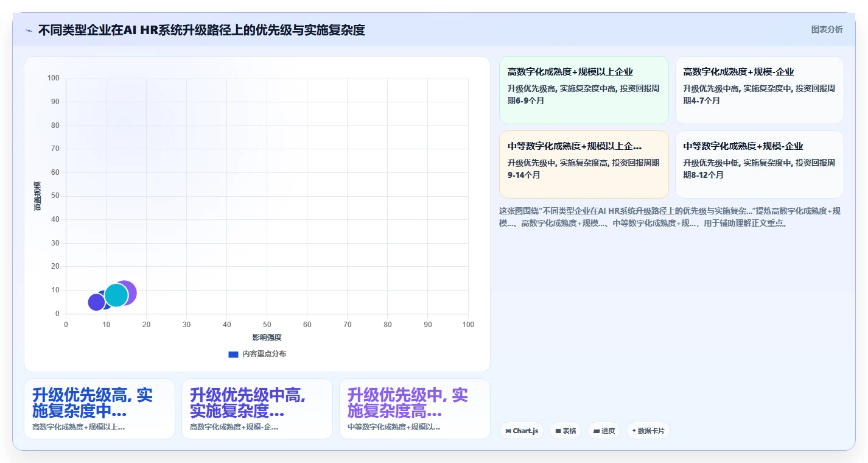Click the 进度 tag
The width and height of the screenshot is (868, 463).
click(x=604, y=431)
